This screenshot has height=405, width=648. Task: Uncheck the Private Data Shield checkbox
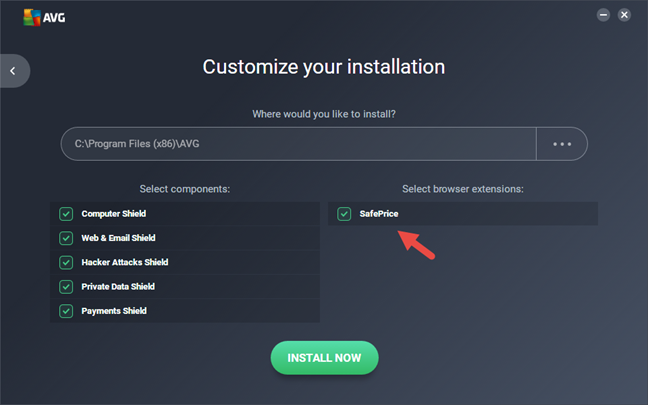coord(66,287)
